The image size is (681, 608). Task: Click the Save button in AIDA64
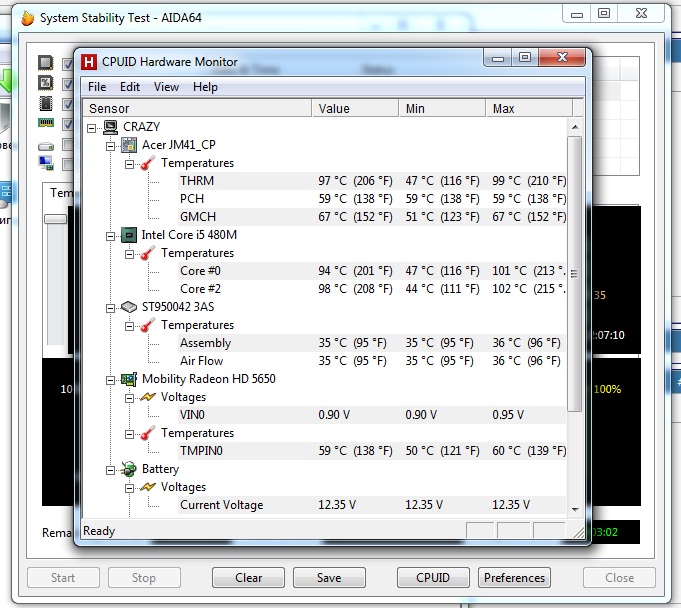(x=329, y=578)
